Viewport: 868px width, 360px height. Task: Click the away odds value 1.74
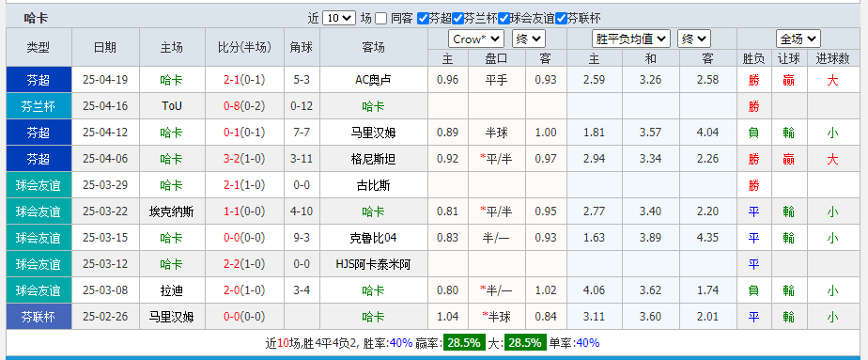[708, 290]
